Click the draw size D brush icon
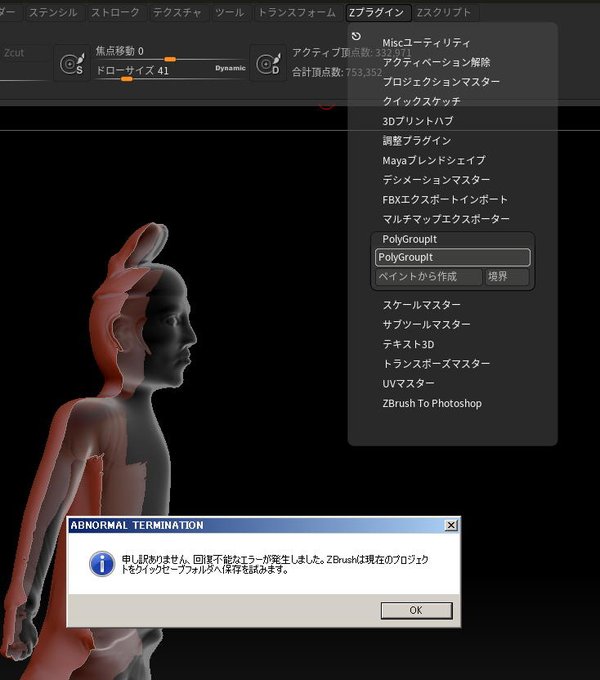 click(x=268, y=64)
